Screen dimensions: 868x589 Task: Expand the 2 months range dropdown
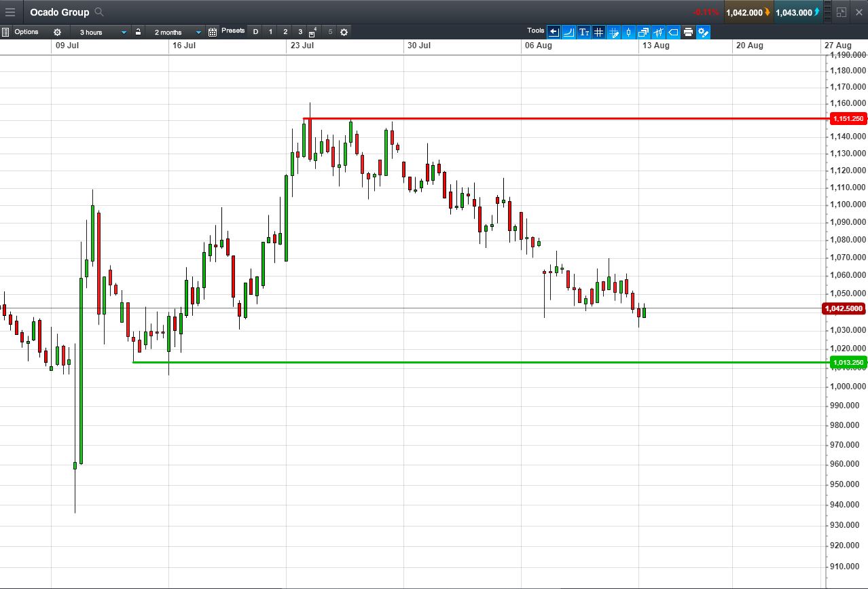pyautogui.click(x=175, y=32)
